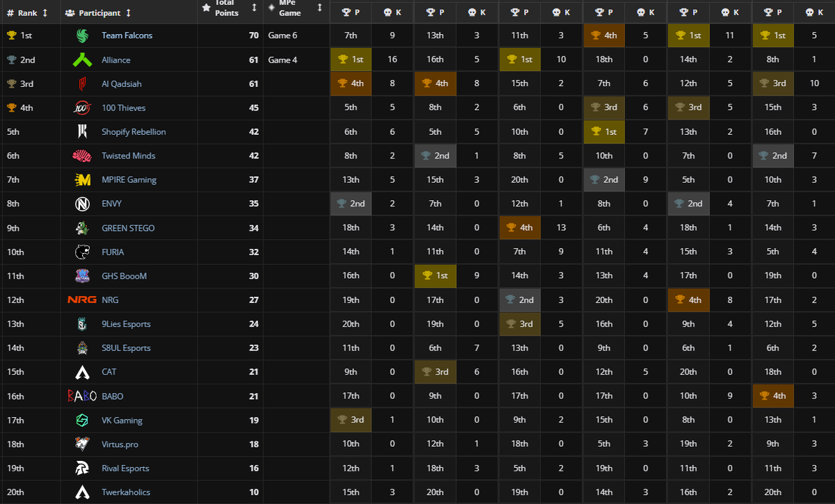
Task: Click Team Falcons 11 kills cell
Action: tap(729, 35)
